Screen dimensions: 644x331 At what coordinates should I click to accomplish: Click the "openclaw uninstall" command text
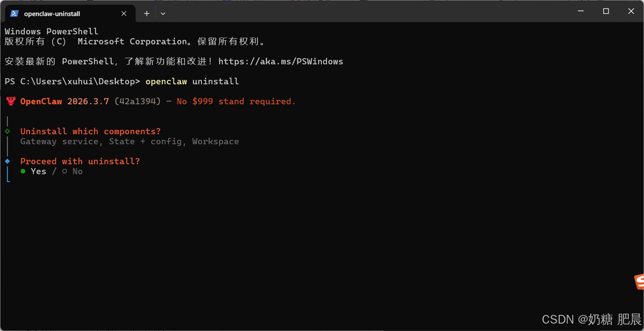[x=192, y=82]
